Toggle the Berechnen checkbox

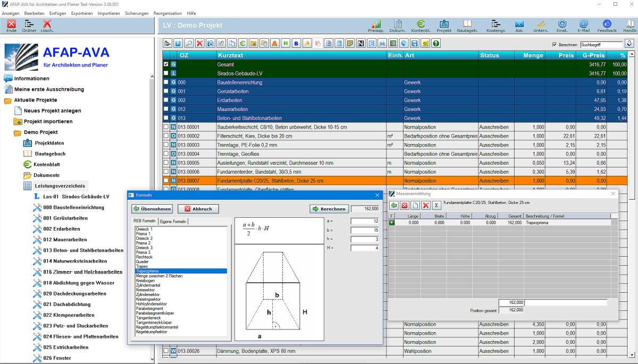[x=555, y=45]
